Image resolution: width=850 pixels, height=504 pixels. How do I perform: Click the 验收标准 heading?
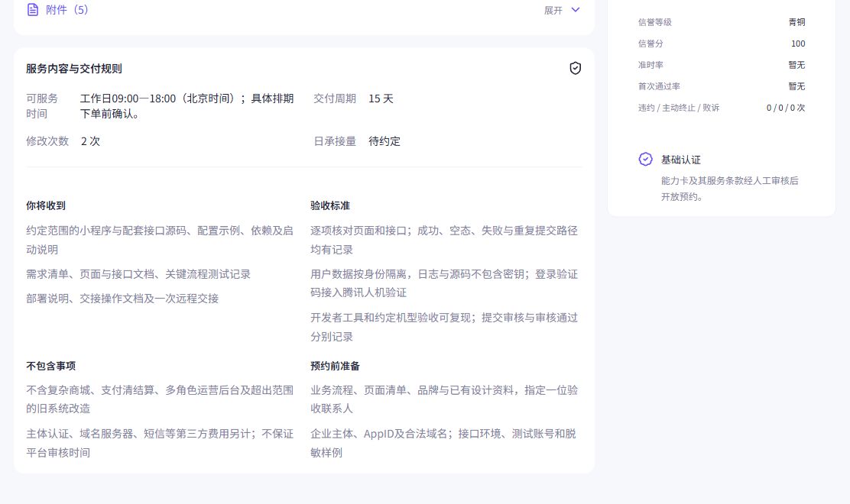(330, 205)
